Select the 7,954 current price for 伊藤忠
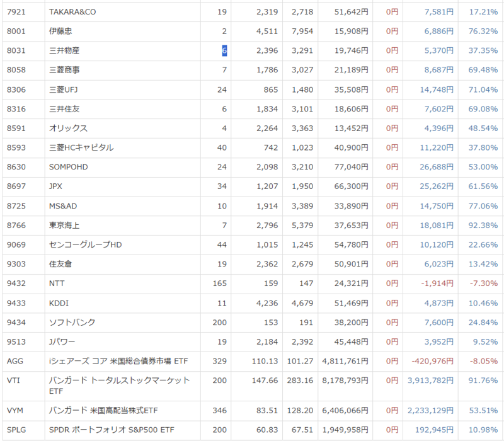This screenshot has height=441, width=504. click(302, 31)
